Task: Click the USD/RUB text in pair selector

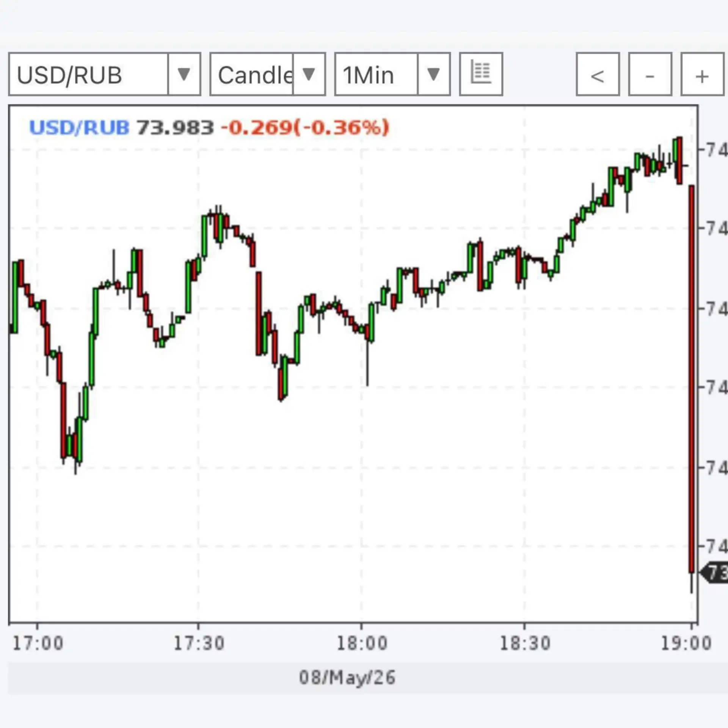Action: click(69, 75)
